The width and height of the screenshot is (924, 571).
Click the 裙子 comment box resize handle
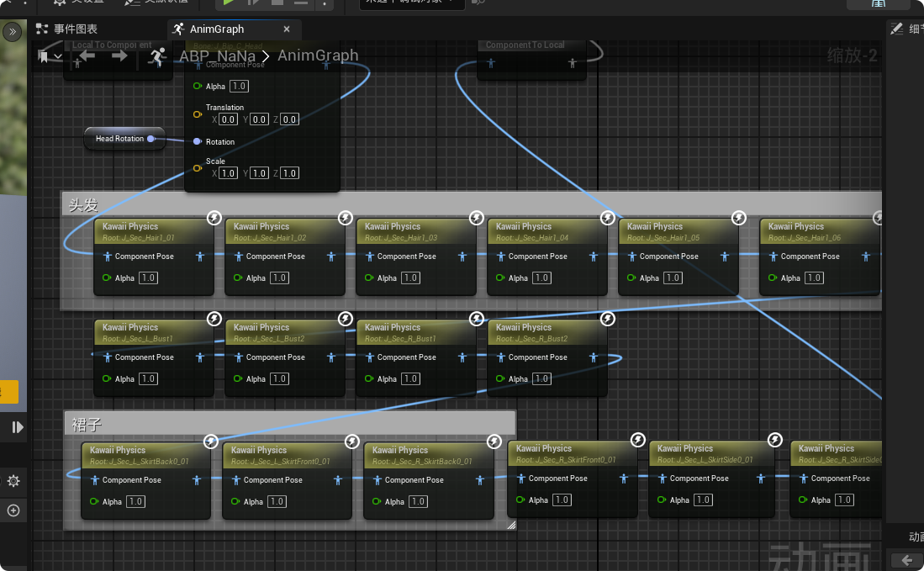click(x=511, y=525)
